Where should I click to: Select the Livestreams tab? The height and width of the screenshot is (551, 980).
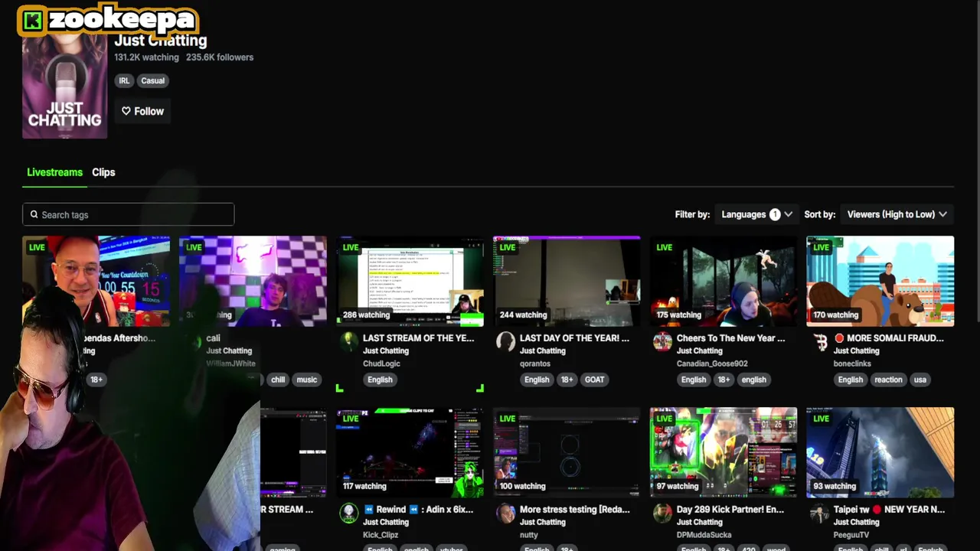(x=54, y=172)
